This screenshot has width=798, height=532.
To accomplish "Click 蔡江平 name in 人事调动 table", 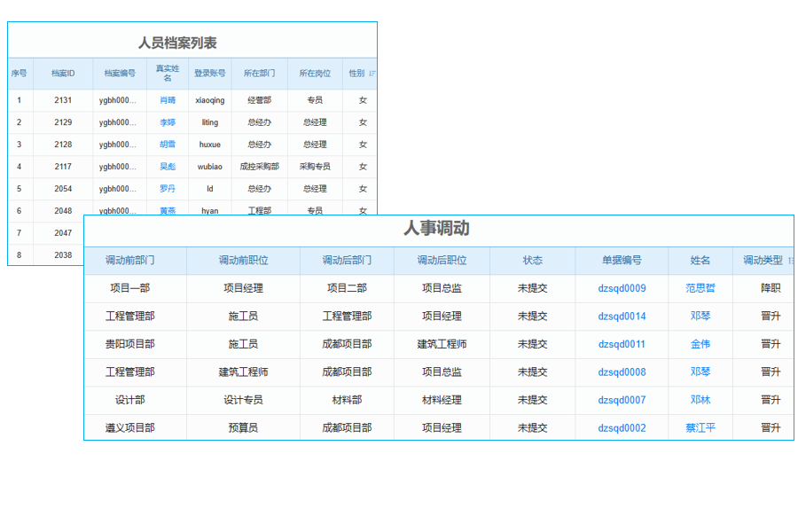I will click(699, 427).
